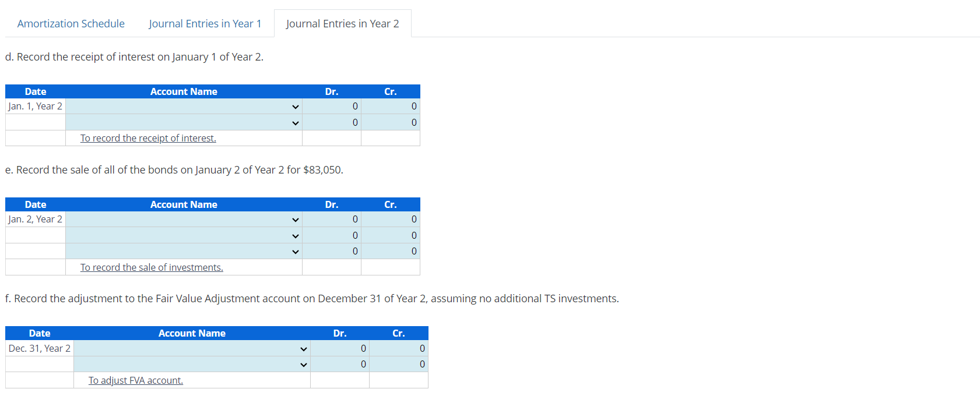Screen dimensions: 980x396
Task: Click the Dr. cell on the Jan. 2 row
Action: (x=332, y=220)
